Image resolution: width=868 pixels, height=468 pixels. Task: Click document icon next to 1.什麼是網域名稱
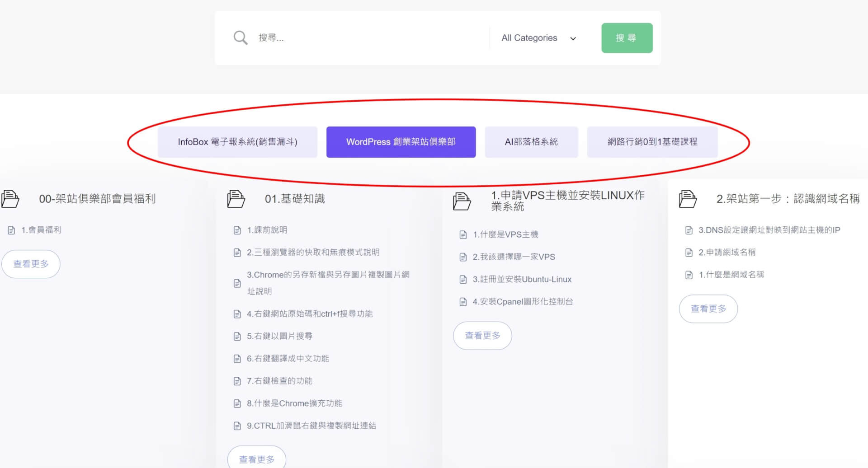coord(689,275)
